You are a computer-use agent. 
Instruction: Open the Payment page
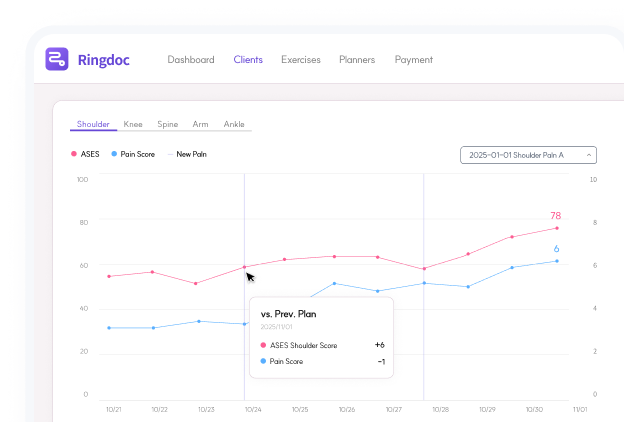[x=414, y=60]
